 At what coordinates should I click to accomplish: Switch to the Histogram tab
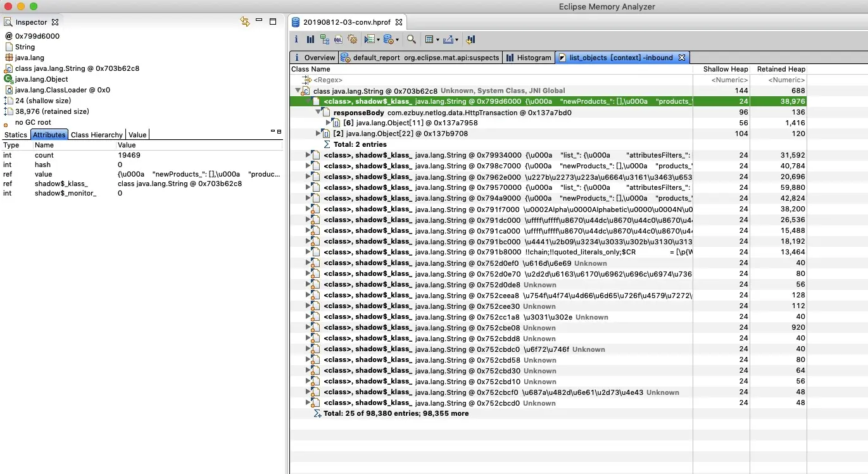coord(529,58)
